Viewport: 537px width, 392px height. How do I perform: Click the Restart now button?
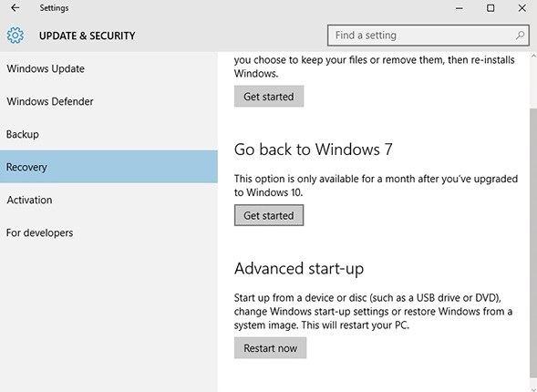270,348
